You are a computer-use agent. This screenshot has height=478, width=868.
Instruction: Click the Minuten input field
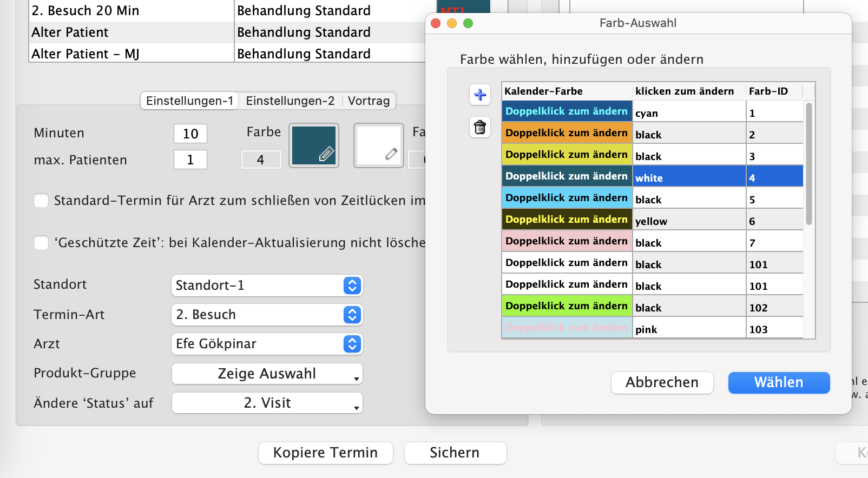[x=190, y=134]
